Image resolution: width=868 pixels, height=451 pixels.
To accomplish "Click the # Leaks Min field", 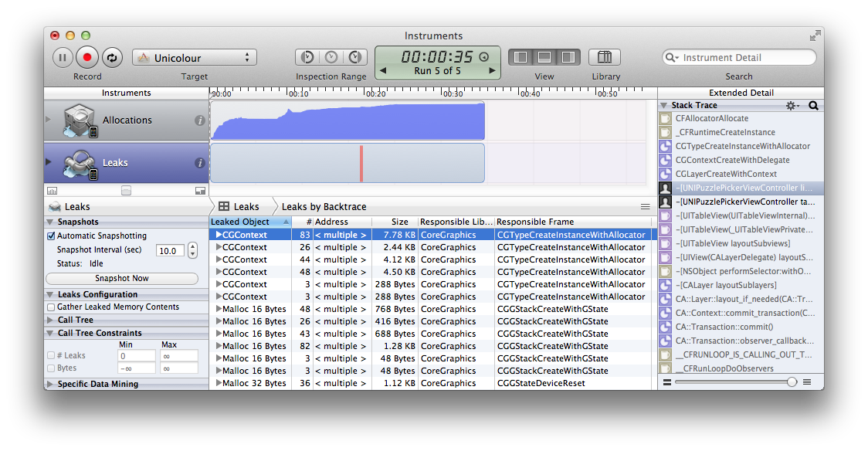I will [x=137, y=356].
